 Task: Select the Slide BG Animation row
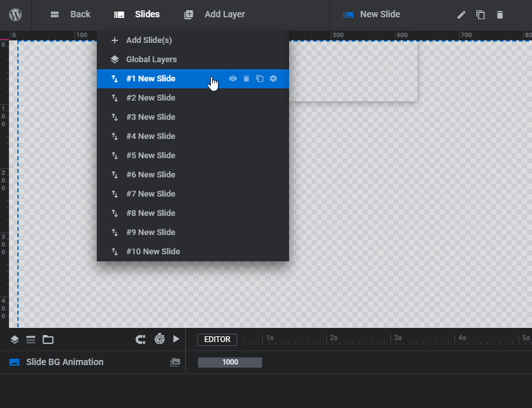click(93, 363)
